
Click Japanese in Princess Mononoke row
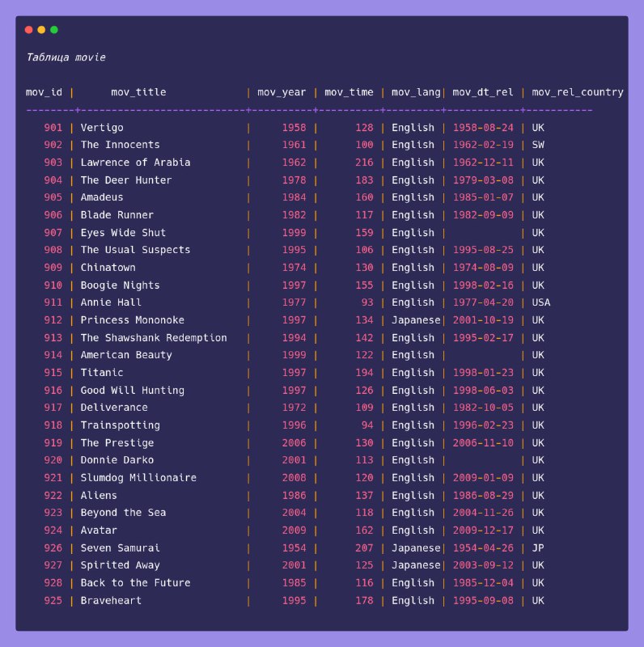pyautogui.click(x=416, y=320)
